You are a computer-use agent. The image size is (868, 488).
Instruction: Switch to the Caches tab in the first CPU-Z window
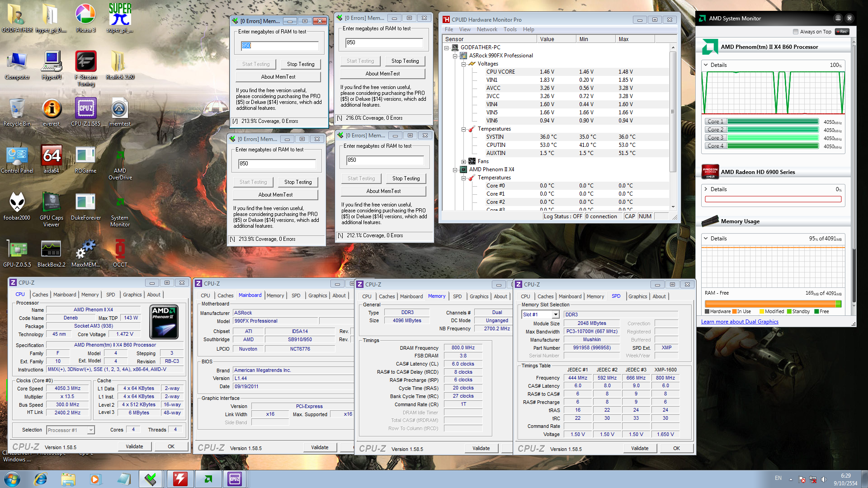pos(40,295)
